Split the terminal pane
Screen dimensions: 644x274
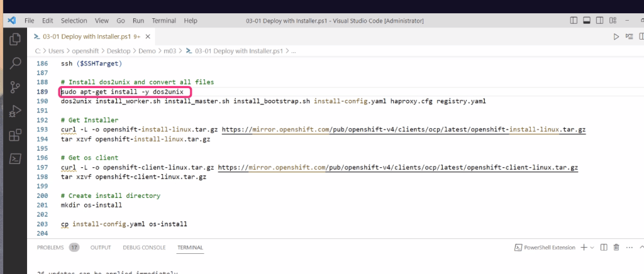point(604,248)
